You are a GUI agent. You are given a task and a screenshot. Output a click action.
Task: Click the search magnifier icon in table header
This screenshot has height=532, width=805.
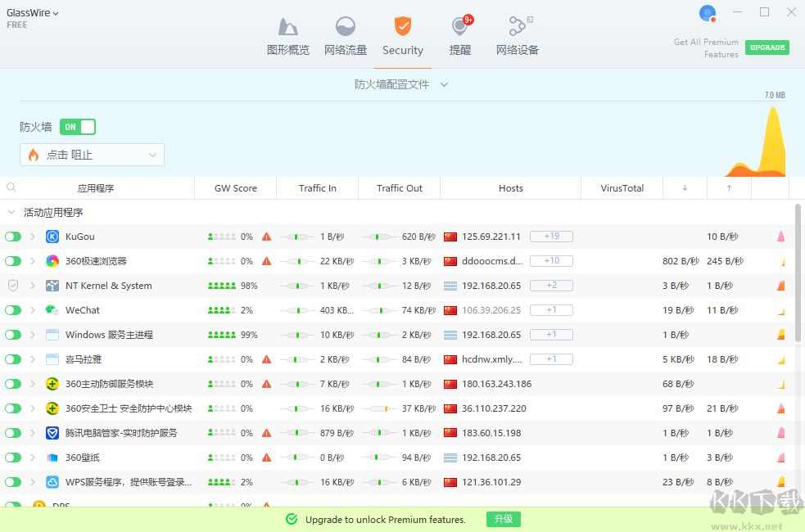click(11, 187)
